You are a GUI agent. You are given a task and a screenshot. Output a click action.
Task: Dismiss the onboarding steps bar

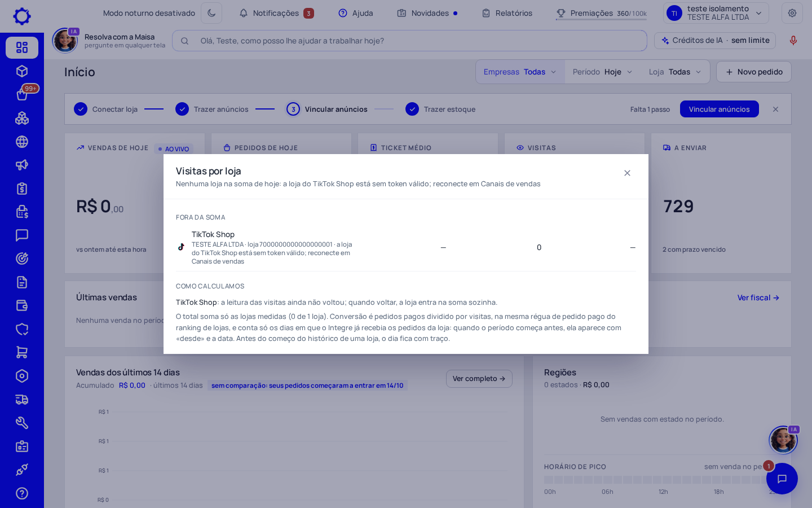pos(776,109)
